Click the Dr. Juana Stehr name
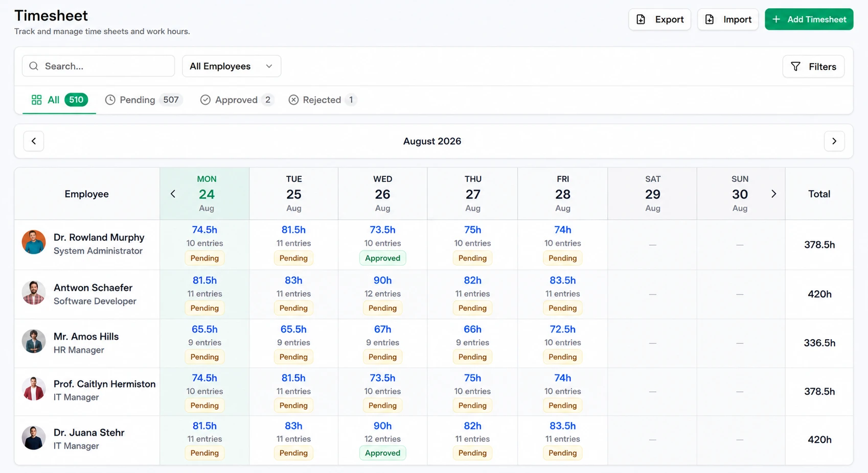Screen dimensions: 868x473 tap(89, 433)
